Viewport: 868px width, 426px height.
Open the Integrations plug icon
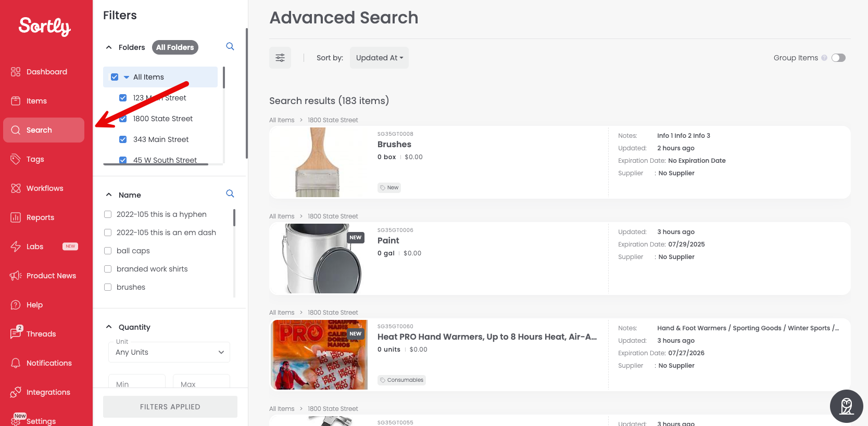point(16,392)
